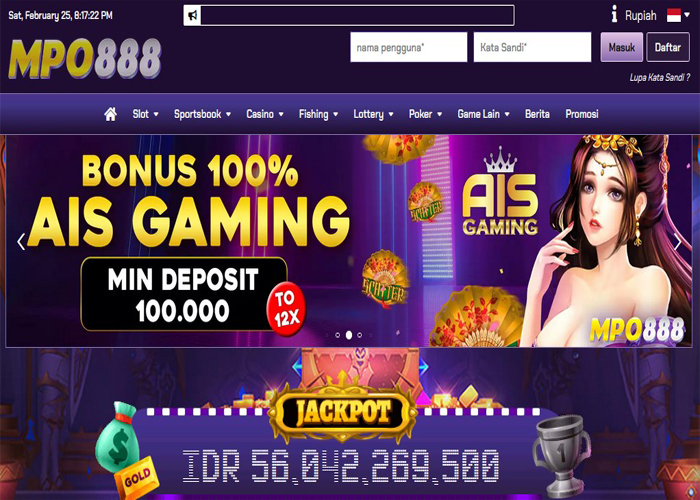Click the MPO888 logo

point(84,59)
